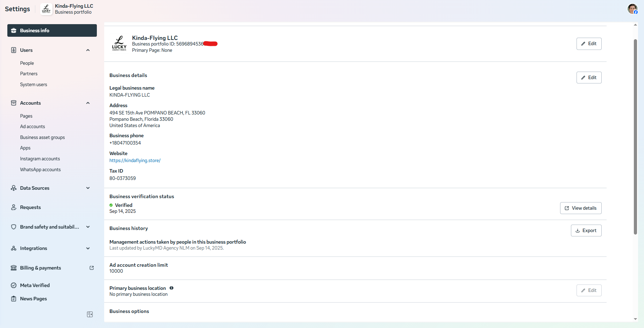Open Pages under Accounts
Screen dimensions: 644x328
click(26, 116)
